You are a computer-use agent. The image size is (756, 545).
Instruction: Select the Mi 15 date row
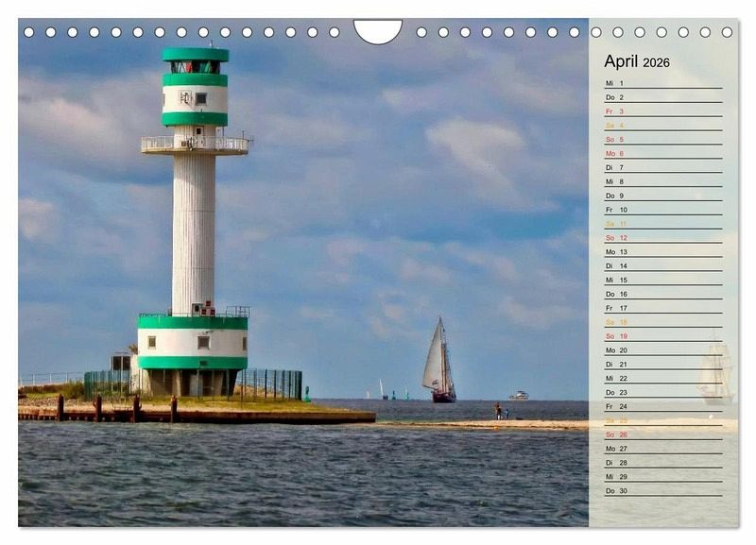click(661, 280)
